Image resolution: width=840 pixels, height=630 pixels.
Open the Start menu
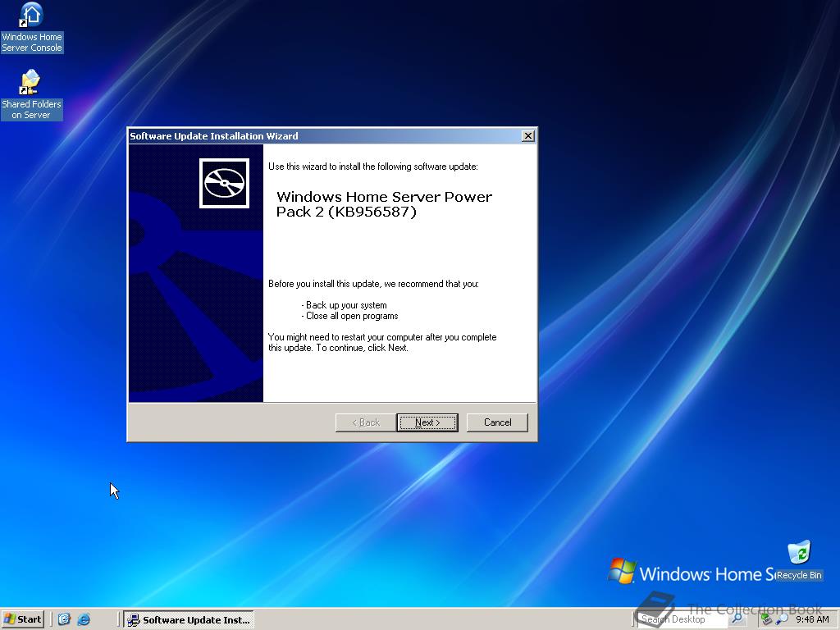(x=22, y=619)
